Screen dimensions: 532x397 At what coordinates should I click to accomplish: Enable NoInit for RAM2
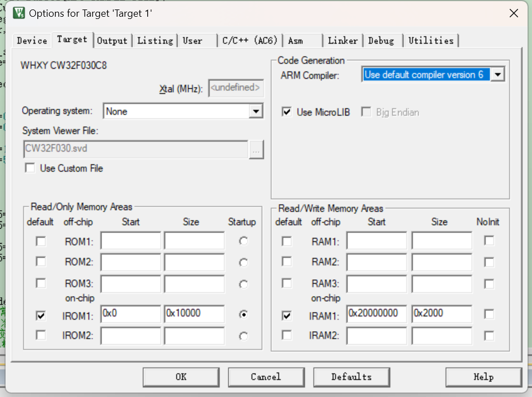click(489, 262)
